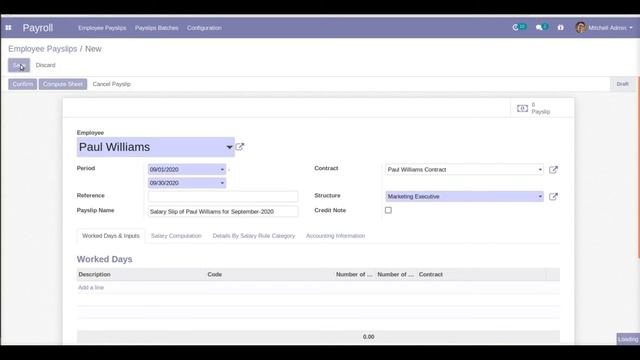Click the Payroll app title
Screen dimensions: 640x360
coord(38,28)
